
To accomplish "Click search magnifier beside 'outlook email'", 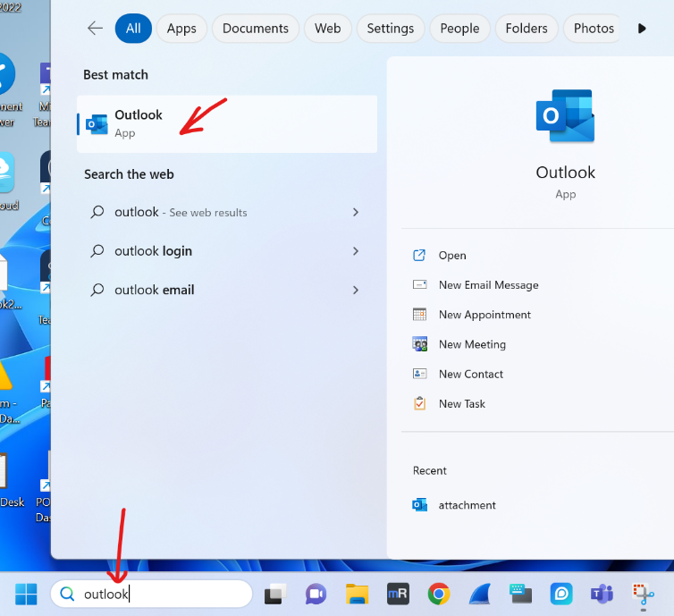I will [97, 290].
